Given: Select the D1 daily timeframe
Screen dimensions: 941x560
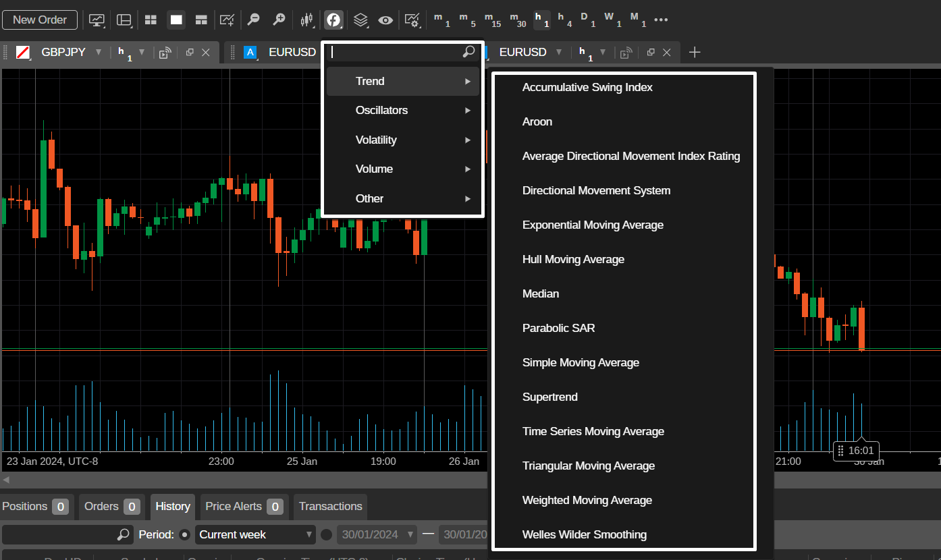Looking at the screenshot, I should tap(588, 20).
